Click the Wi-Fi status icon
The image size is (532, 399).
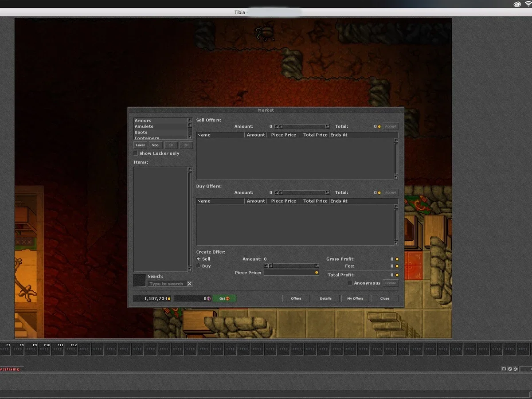click(x=528, y=4)
